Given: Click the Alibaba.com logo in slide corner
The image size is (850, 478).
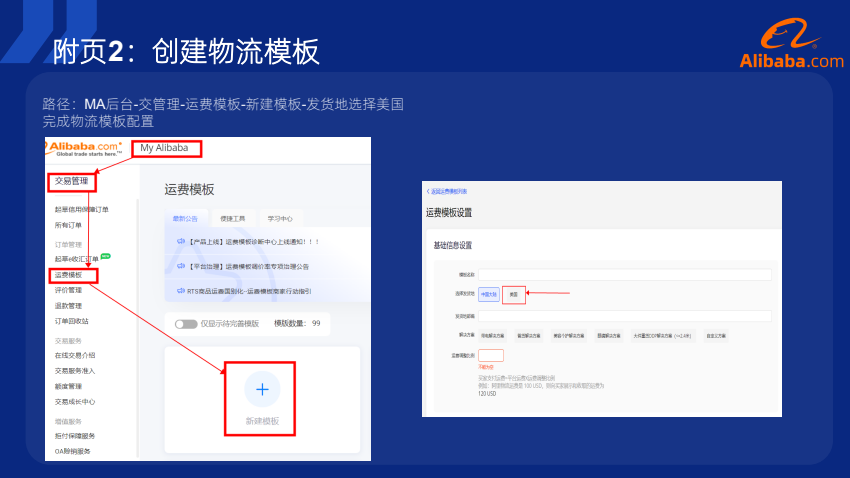Looking at the screenshot, I should (792, 49).
